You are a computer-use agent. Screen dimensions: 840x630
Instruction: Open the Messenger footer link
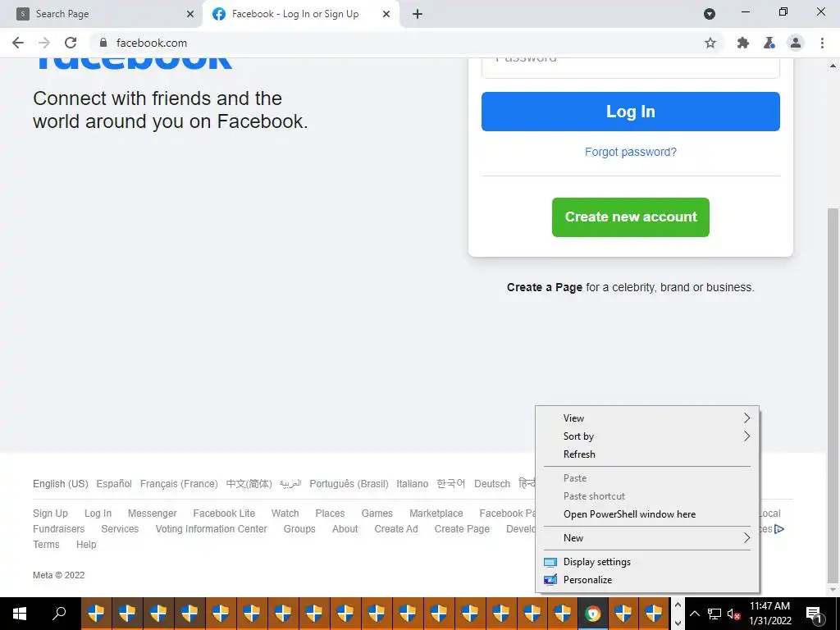(152, 514)
